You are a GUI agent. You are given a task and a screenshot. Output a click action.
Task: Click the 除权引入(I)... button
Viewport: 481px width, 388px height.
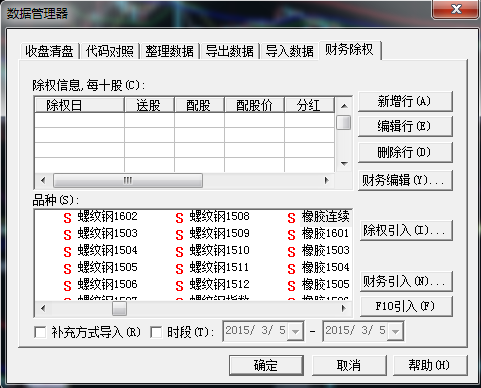coord(406,230)
